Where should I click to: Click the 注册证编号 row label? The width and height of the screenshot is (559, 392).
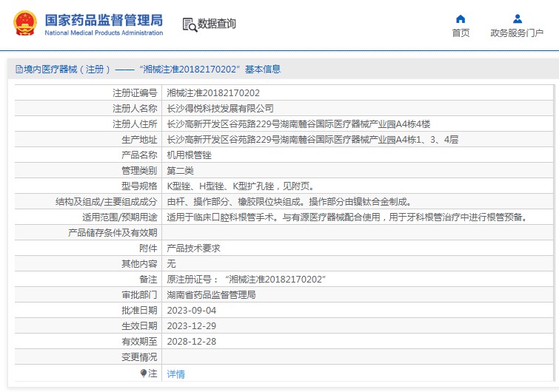[x=135, y=93]
